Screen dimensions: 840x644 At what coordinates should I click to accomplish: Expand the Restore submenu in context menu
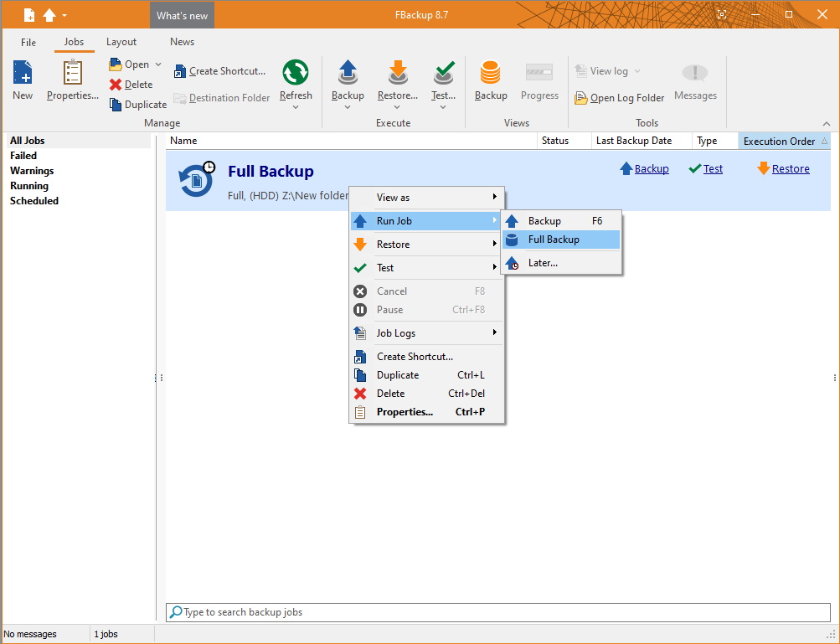tap(427, 245)
